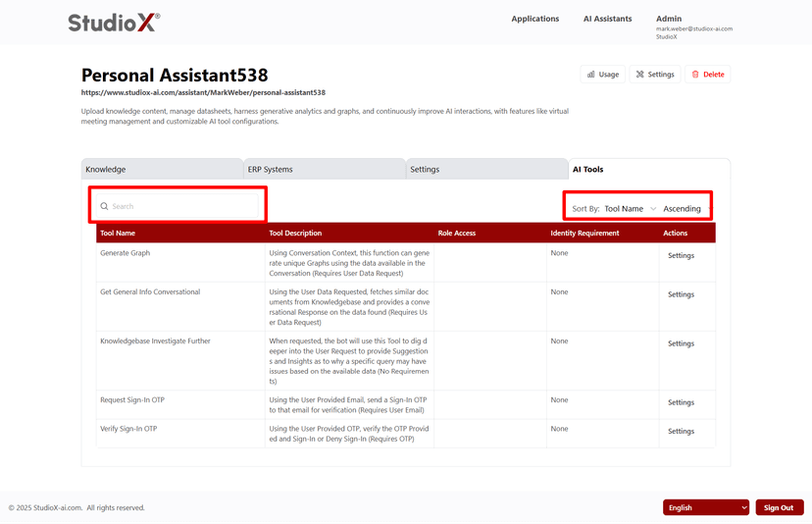Select the AI Tools tab

pyautogui.click(x=649, y=169)
